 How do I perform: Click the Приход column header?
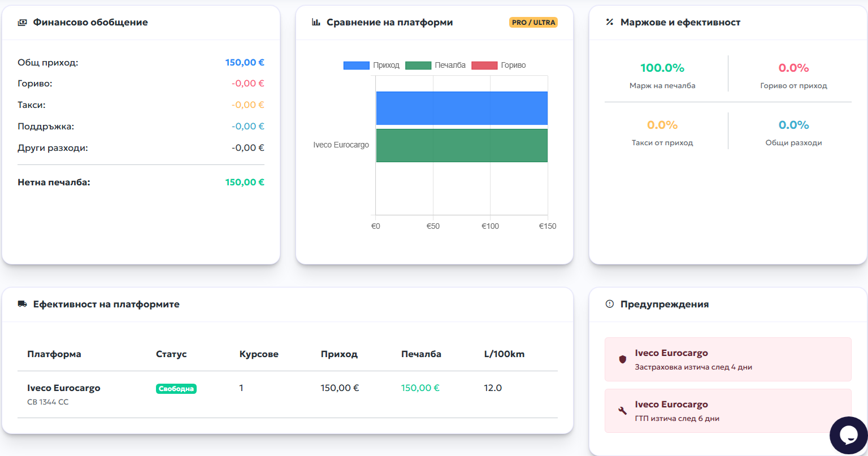[x=339, y=354]
